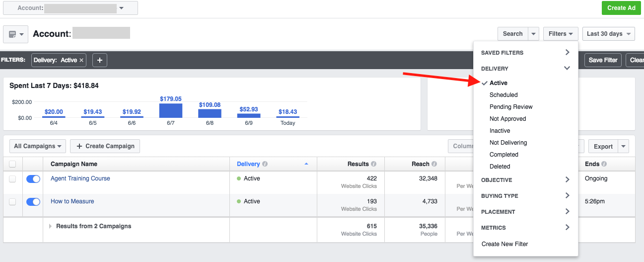Check the select-all campaigns checkbox

coord(12,164)
